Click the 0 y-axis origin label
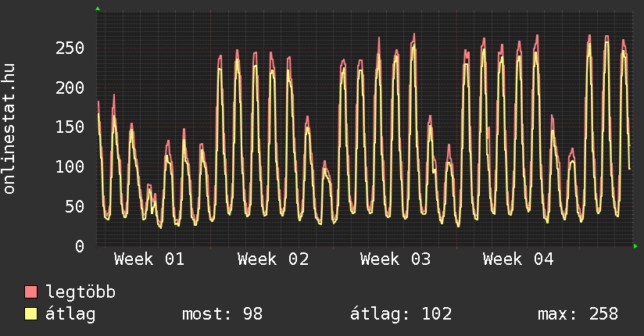644x336 pixels. [79, 246]
